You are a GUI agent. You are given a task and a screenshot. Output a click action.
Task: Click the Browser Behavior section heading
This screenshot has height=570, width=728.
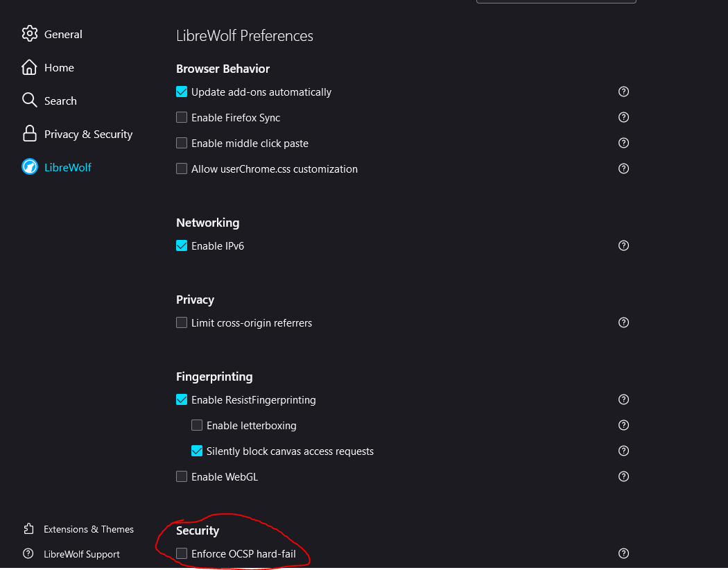[223, 69]
